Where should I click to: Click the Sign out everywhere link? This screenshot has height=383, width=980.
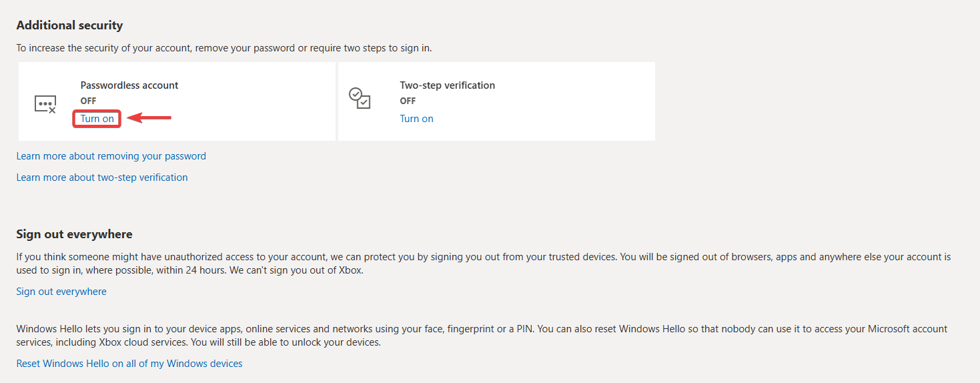61,292
